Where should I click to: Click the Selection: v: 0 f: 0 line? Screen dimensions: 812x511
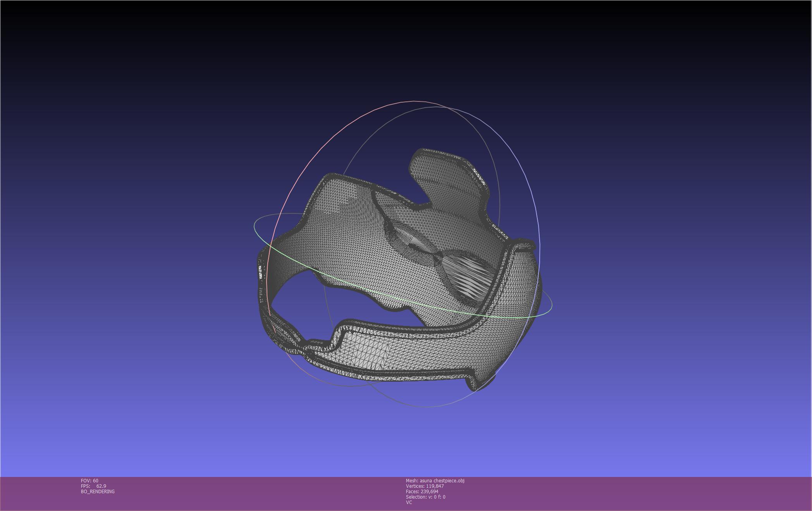[426, 497]
